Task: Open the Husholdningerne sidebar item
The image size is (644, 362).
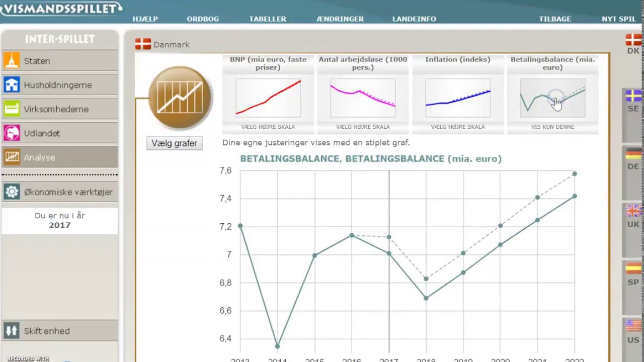Action: 60,85
